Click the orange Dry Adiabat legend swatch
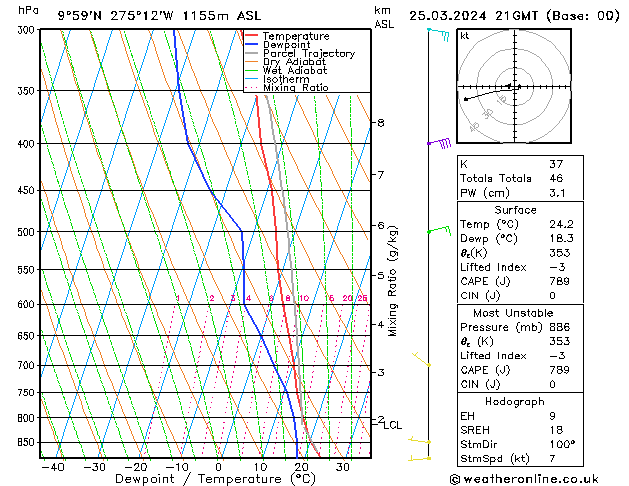This screenshot has width=629, height=486. (x=252, y=62)
